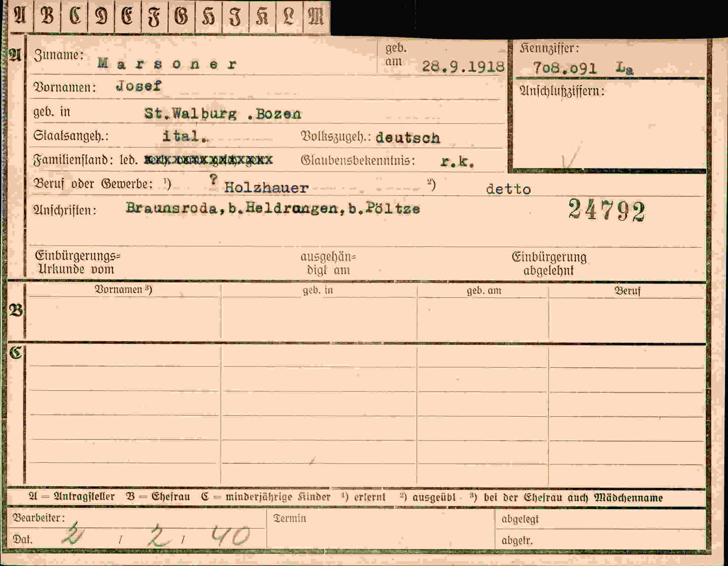Click the abgetr. label

[517, 540]
